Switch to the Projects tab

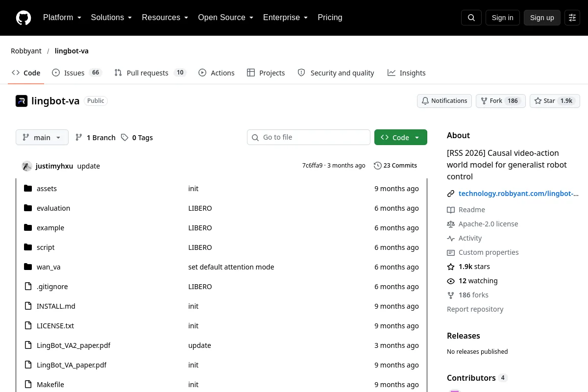point(266,73)
